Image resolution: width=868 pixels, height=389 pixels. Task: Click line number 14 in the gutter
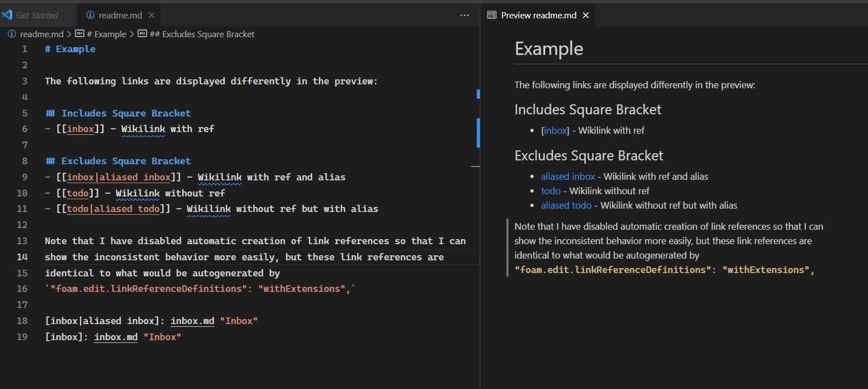pyautogui.click(x=22, y=257)
